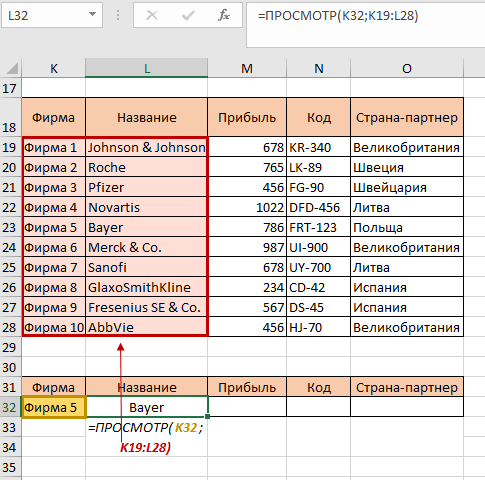Click the Insert Function fx icon

coord(224,15)
